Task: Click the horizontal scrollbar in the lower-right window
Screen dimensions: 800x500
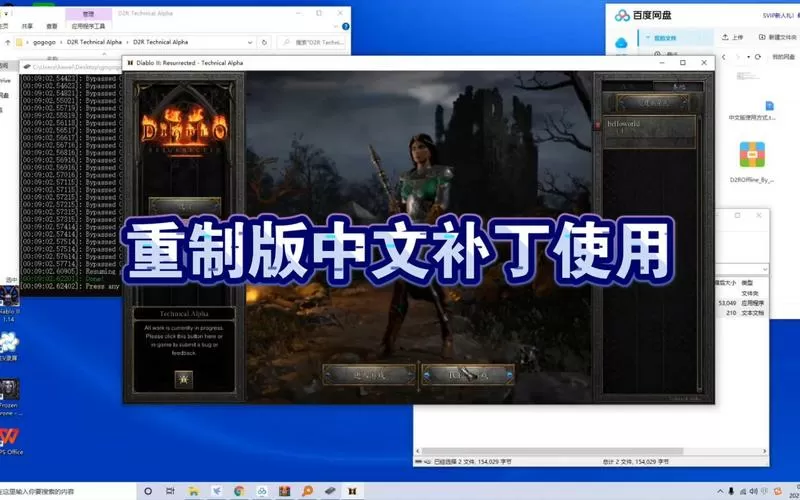Action: [x=552, y=452]
